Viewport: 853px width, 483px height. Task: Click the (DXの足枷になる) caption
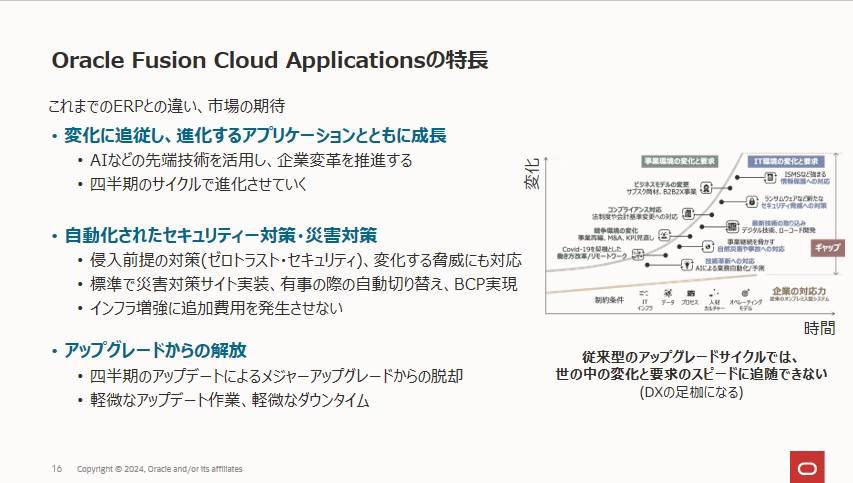(691, 392)
